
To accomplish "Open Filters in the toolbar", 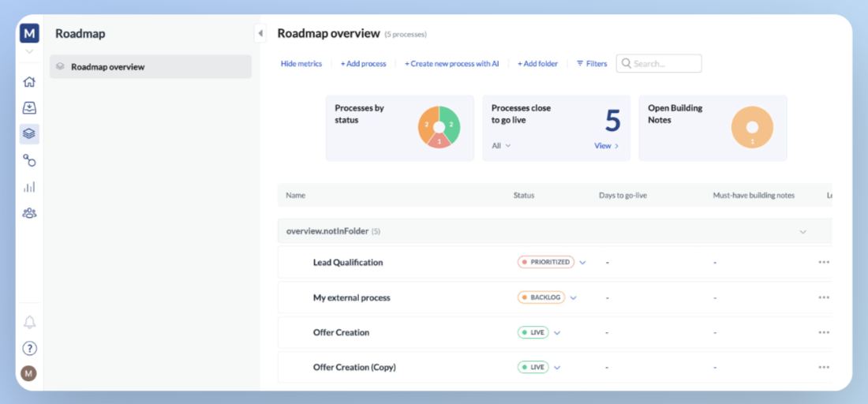I will (x=592, y=64).
